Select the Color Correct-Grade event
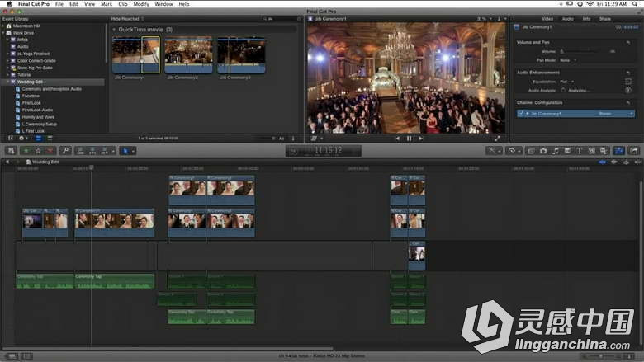The width and height of the screenshot is (644, 362). 36,61
